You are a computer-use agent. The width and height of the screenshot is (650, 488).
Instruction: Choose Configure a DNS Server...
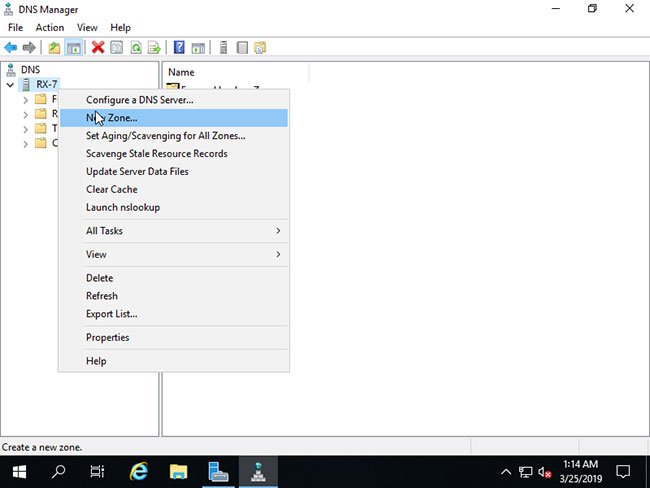tap(174, 100)
